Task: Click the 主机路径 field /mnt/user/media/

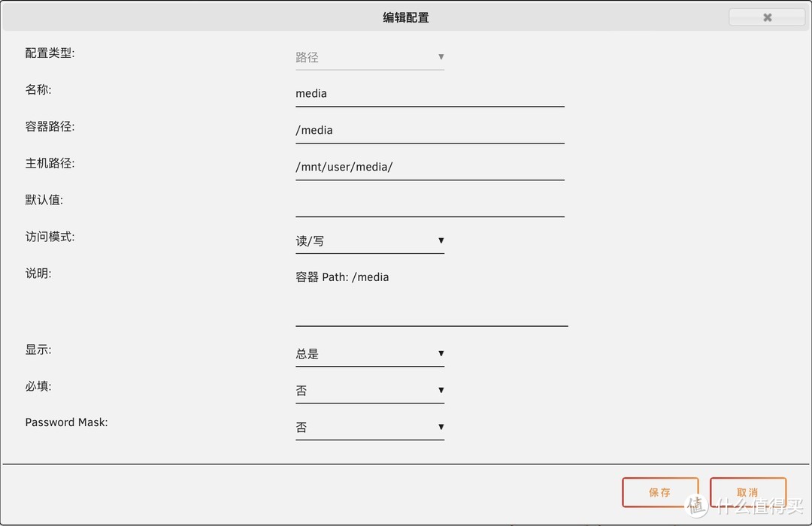Action: (x=429, y=167)
